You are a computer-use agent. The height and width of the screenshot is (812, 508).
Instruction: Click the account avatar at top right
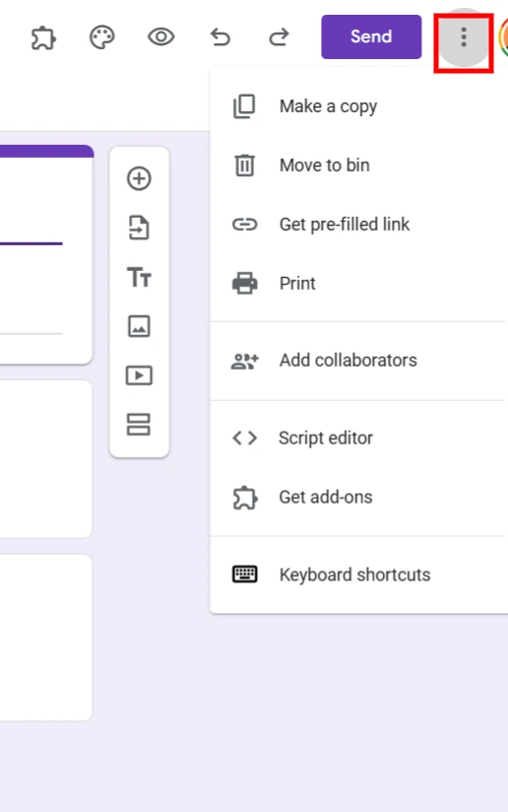point(503,37)
